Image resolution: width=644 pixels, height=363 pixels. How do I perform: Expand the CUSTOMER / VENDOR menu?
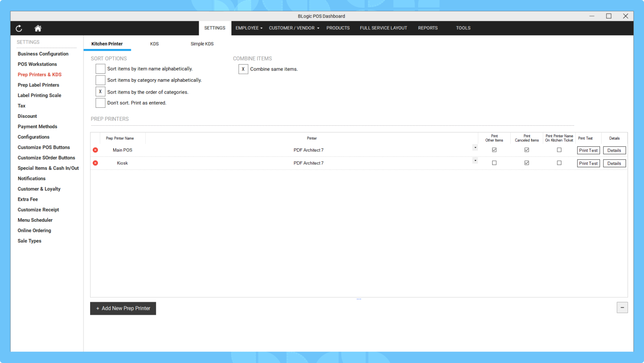(294, 28)
